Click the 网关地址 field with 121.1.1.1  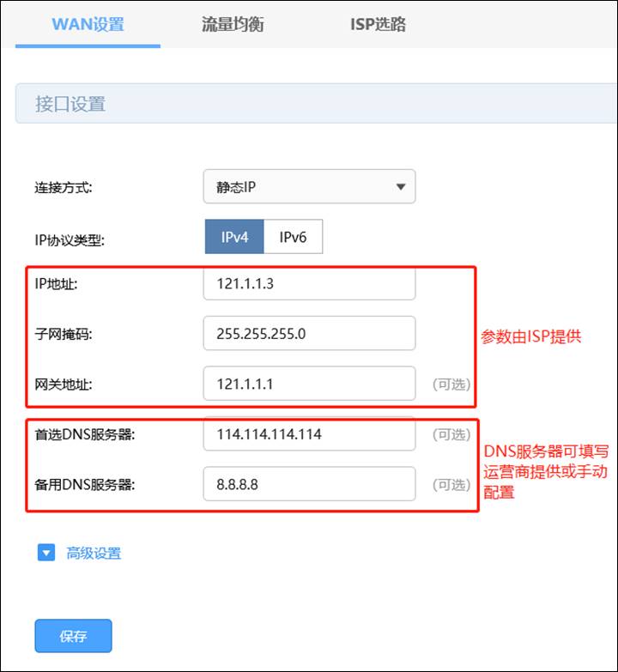point(309,384)
